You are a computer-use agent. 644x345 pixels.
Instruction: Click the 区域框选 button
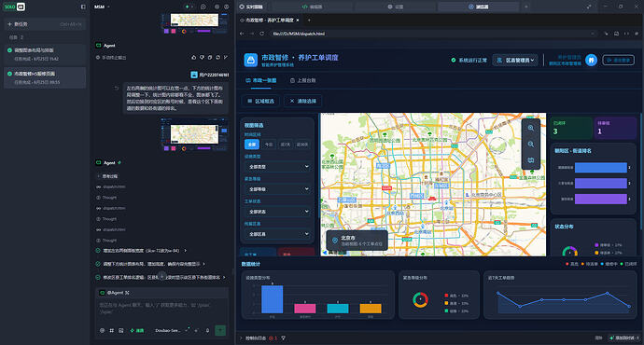pos(260,101)
